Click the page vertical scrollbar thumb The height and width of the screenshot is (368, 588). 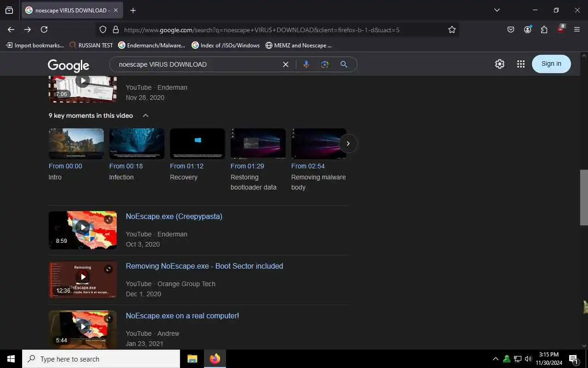(584, 198)
